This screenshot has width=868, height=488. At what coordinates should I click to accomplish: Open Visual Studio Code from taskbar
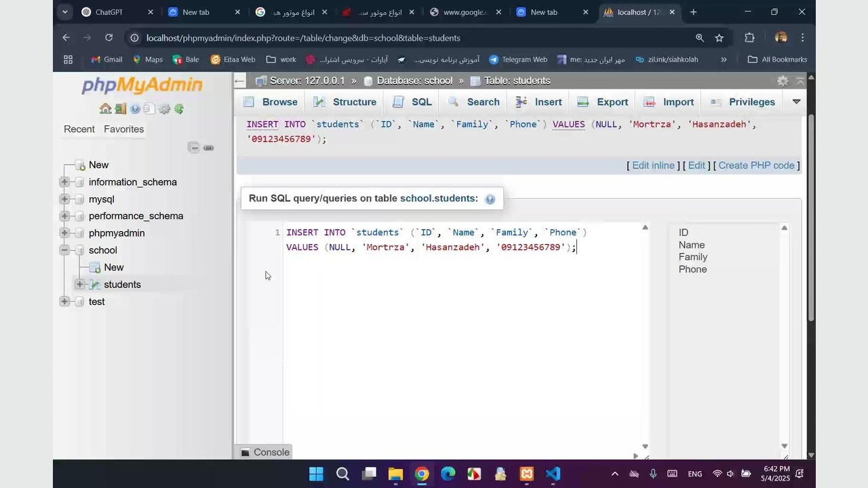click(553, 474)
